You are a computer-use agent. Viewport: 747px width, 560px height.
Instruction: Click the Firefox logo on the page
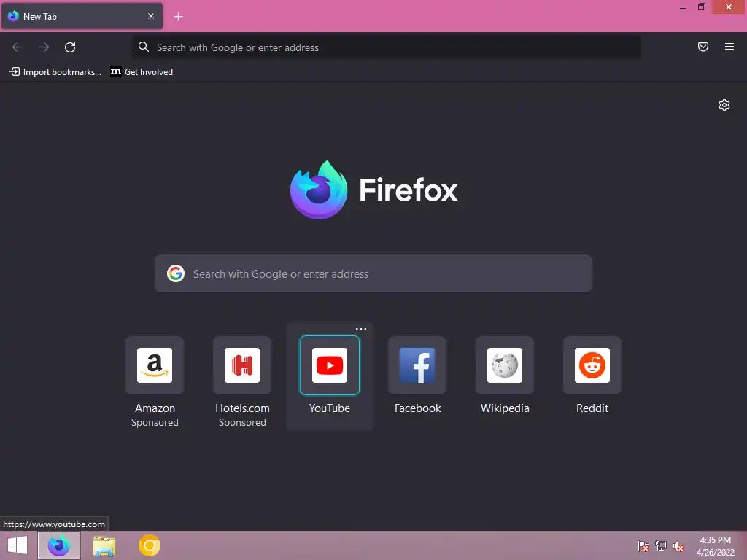[x=319, y=190]
